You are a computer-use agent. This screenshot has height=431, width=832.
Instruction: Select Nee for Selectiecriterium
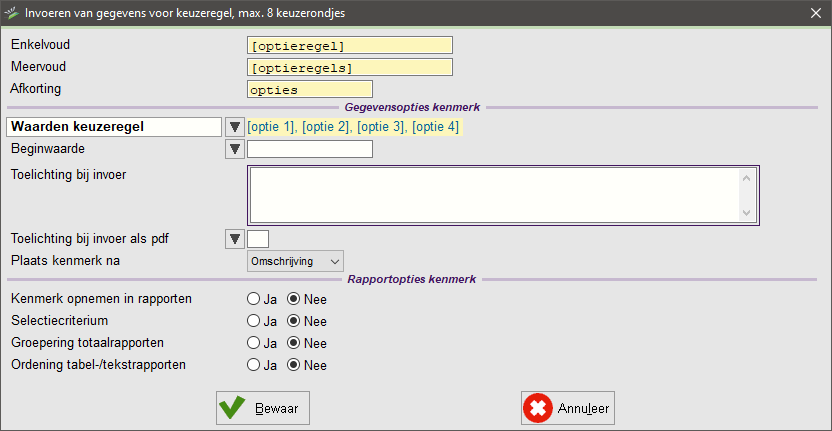(294, 321)
